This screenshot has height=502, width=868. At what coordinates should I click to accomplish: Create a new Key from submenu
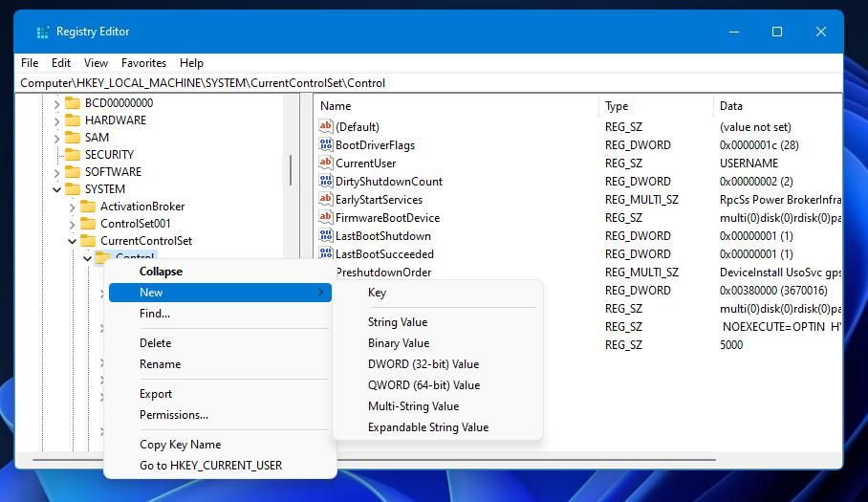[x=438, y=293]
